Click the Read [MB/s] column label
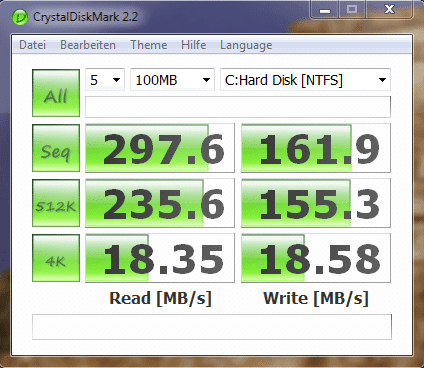Screen dimensions: 424x368 [160, 298]
